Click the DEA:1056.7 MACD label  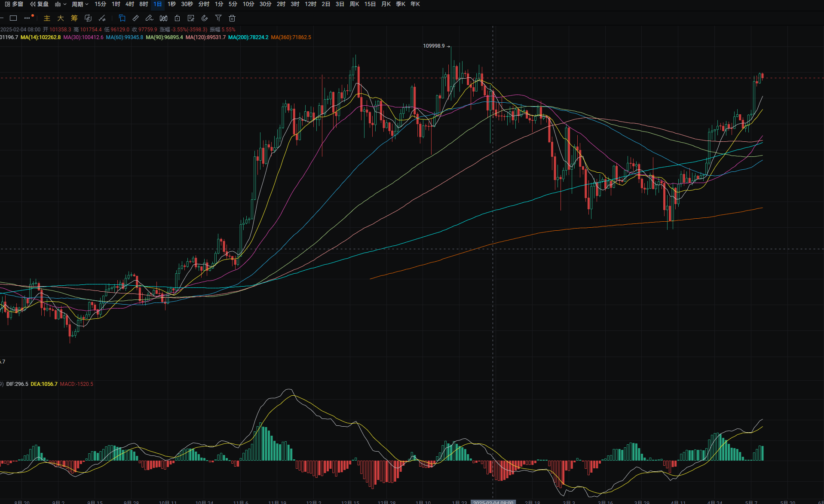tap(44, 384)
